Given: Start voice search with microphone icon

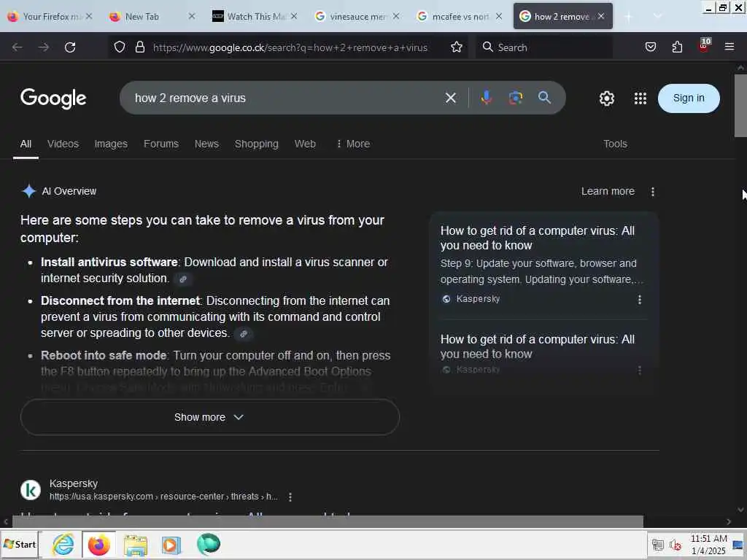Looking at the screenshot, I should point(486,98).
